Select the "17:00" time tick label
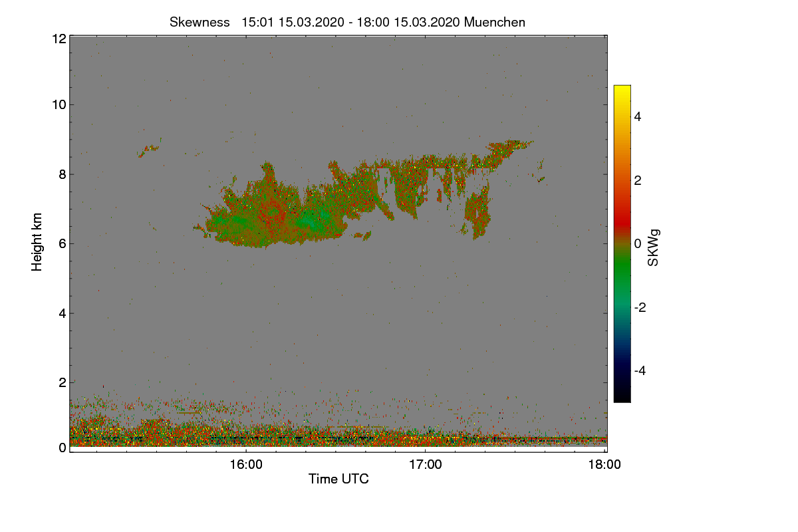 click(x=425, y=465)
